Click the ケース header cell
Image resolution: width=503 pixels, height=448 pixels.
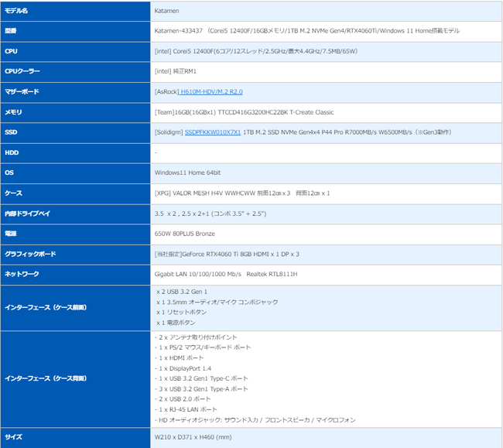[75, 193]
